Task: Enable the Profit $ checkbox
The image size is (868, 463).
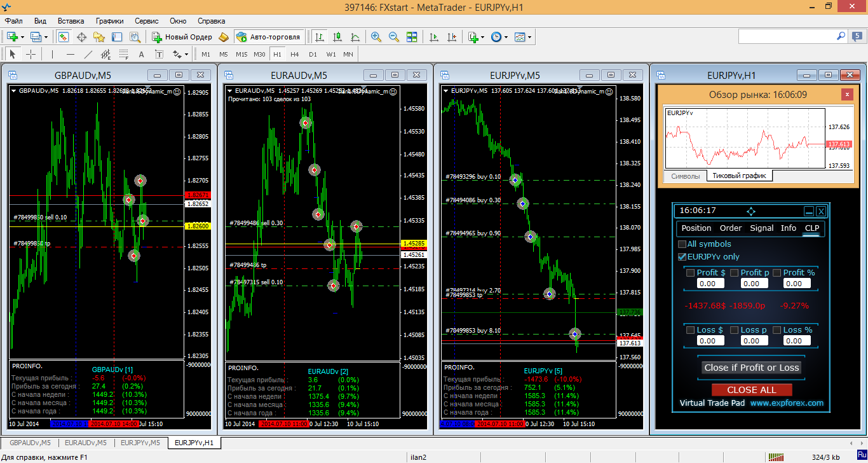Action: coord(690,273)
